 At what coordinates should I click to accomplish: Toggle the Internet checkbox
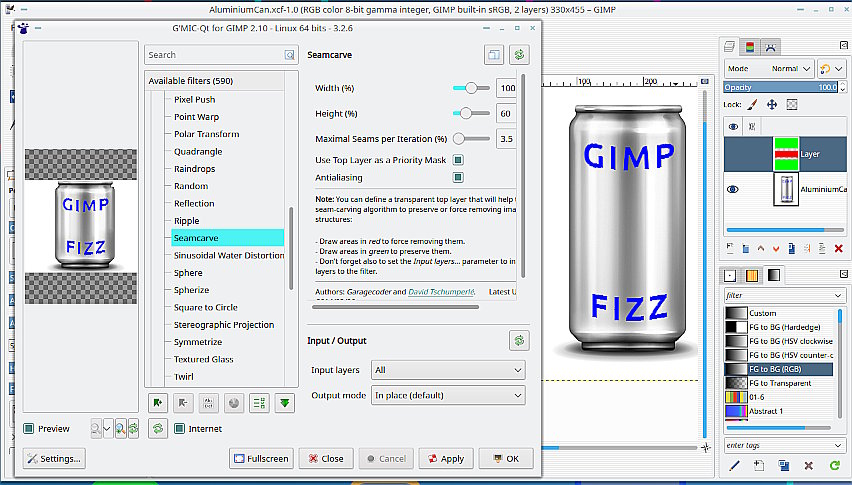tap(179, 429)
